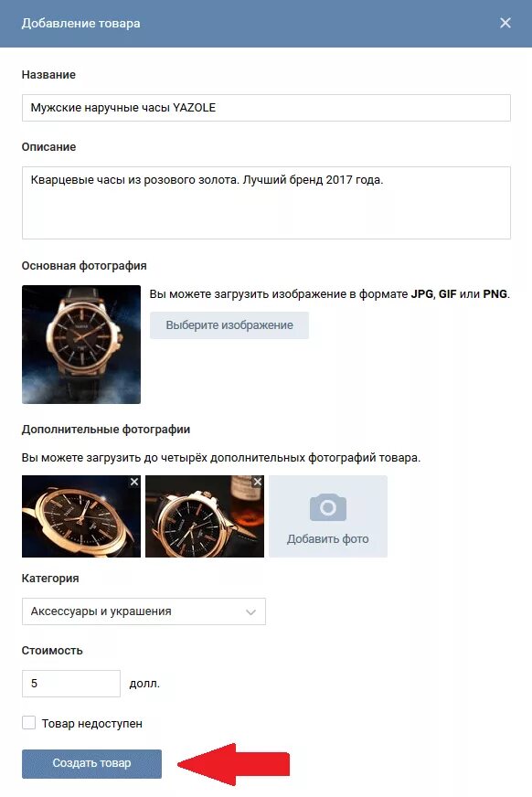Viewport: 532px width, 797px height.
Task: Submit with the Создать товар button
Action: (92, 763)
